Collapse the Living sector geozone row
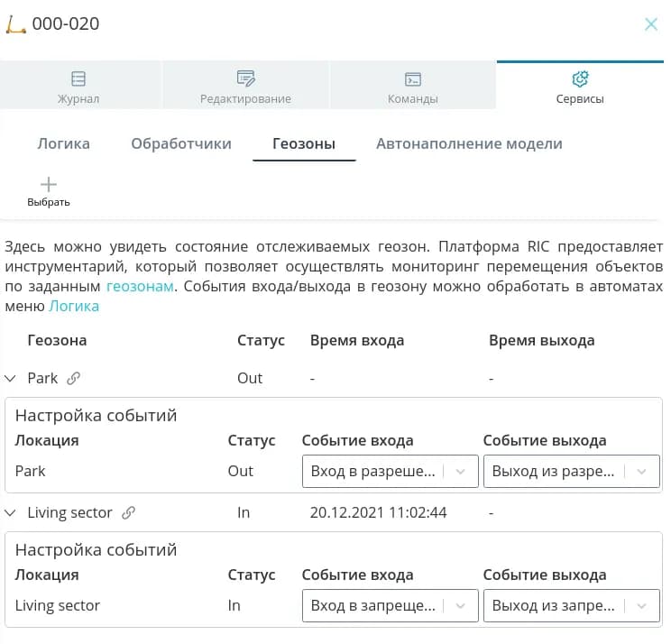The height and width of the screenshot is (644, 671). pos(11,513)
